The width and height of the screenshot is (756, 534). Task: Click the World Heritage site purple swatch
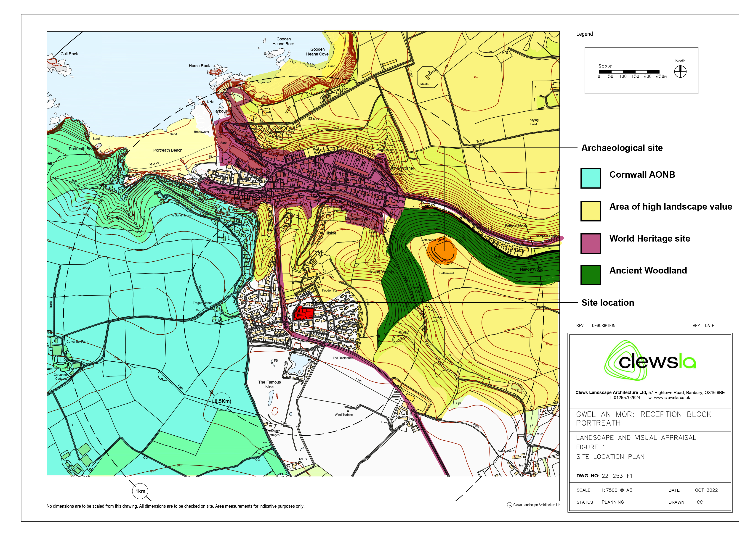click(590, 243)
